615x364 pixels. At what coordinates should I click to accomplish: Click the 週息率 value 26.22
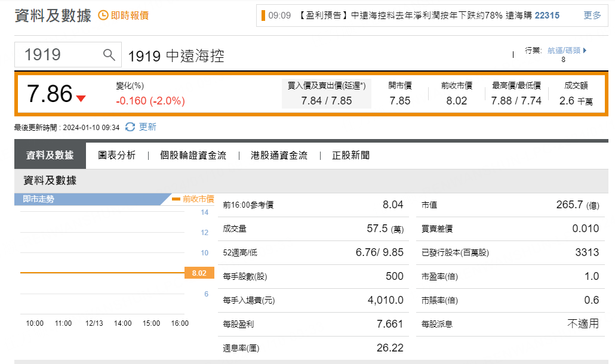click(x=390, y=348)
